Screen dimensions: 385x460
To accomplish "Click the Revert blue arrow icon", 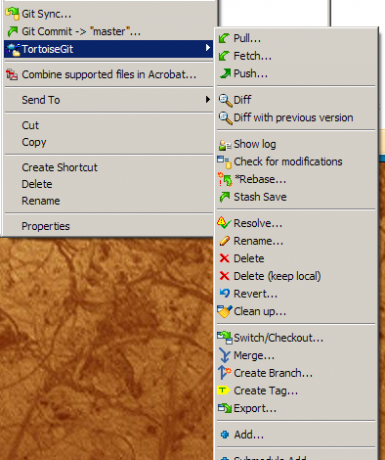I will click(x=225, y=293).
